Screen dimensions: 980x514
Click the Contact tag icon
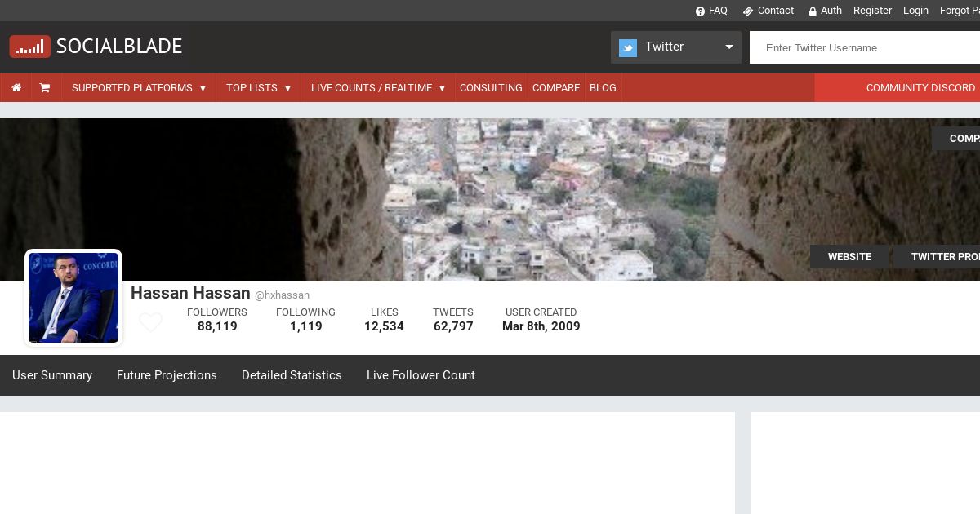747,11
